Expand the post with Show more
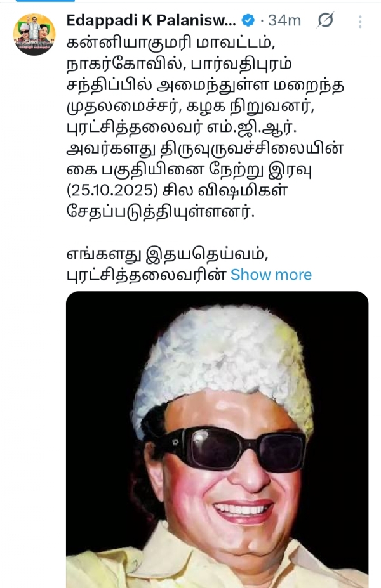The width and height of the screenshot is (381, 588). point(271,275)
